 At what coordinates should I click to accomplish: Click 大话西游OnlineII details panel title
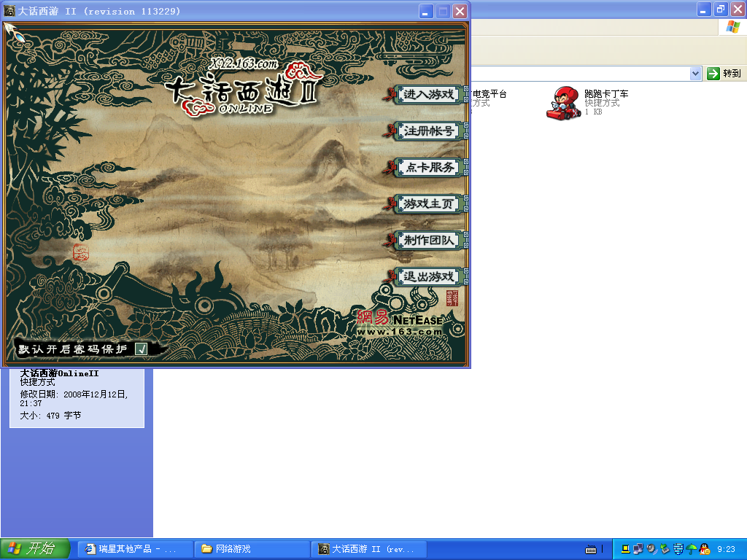(60, 373)
